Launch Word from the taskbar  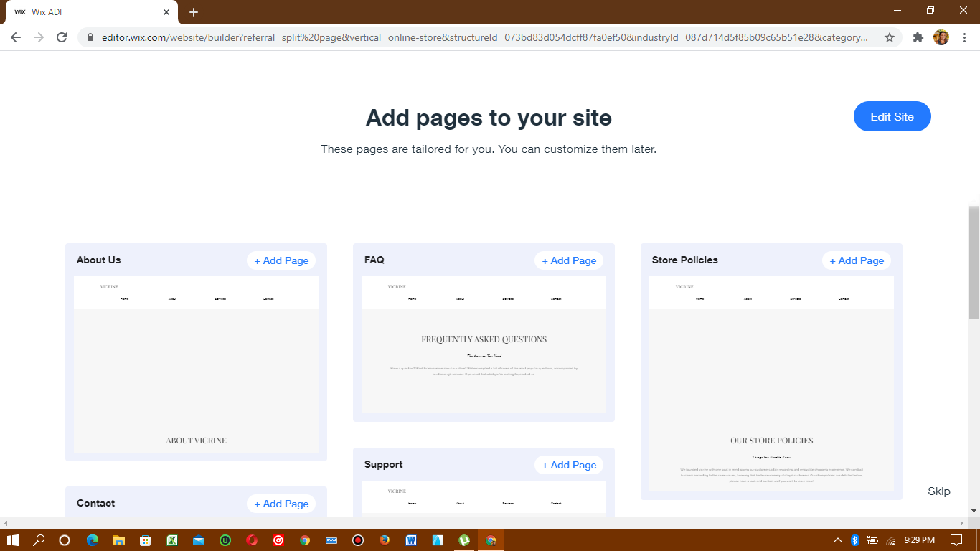point(411,540)
